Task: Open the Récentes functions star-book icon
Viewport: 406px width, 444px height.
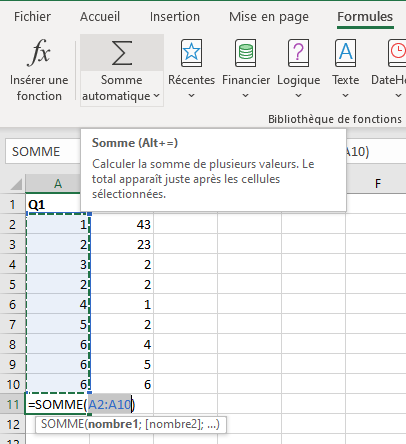Action: [x=191, y=53]
